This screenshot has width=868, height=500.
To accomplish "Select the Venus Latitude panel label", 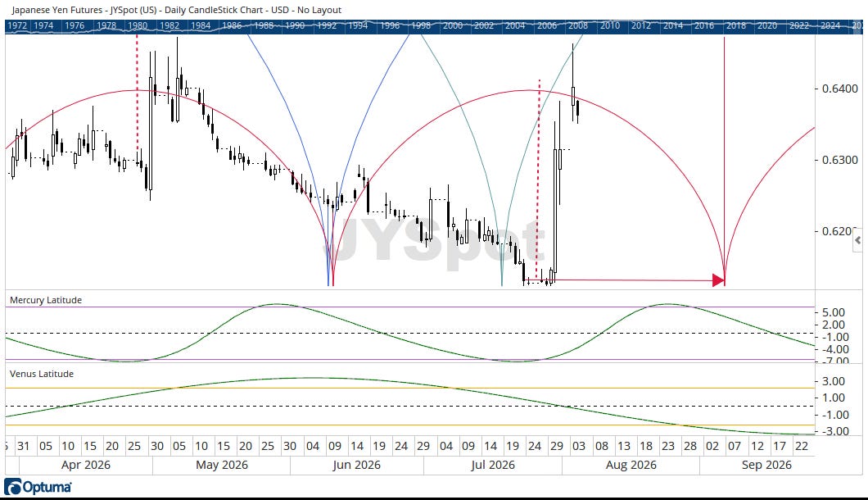I will pos(42,374).
